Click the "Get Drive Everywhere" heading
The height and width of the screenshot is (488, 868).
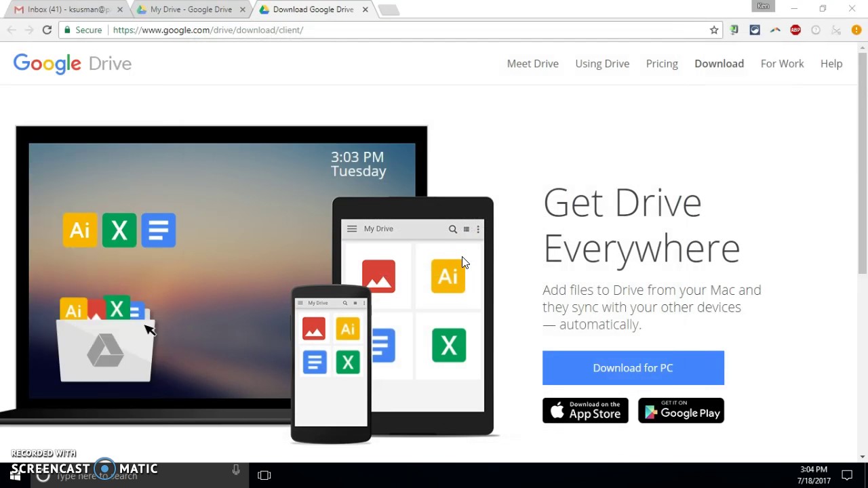(x=642, y=225)
